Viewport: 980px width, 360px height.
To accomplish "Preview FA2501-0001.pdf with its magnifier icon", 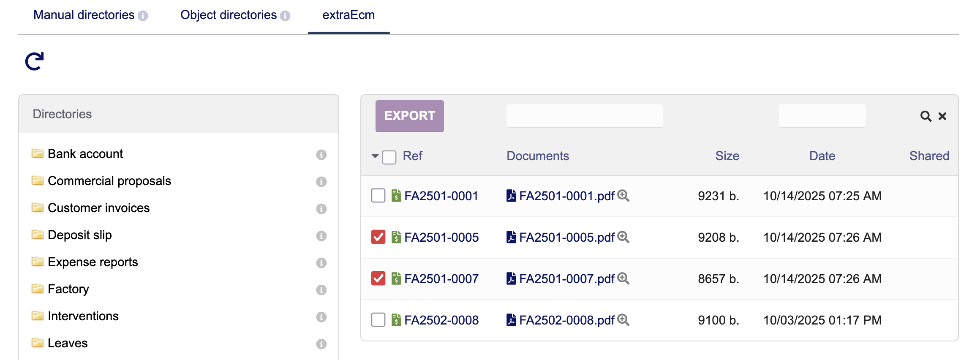I will click(x=623, y=196).
